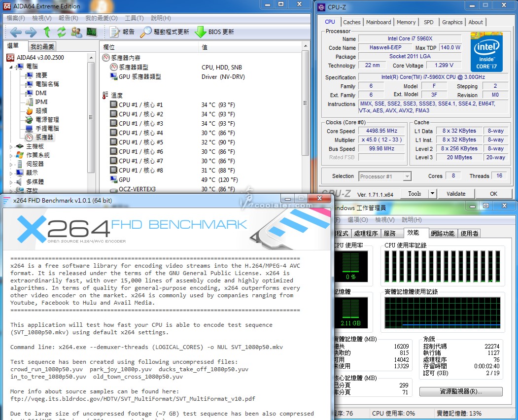Image resolution: width=518 pixels, height=420 pixels.
Task: Open the arrow beside CPU-Z Tools button
Action: [432, 194]
